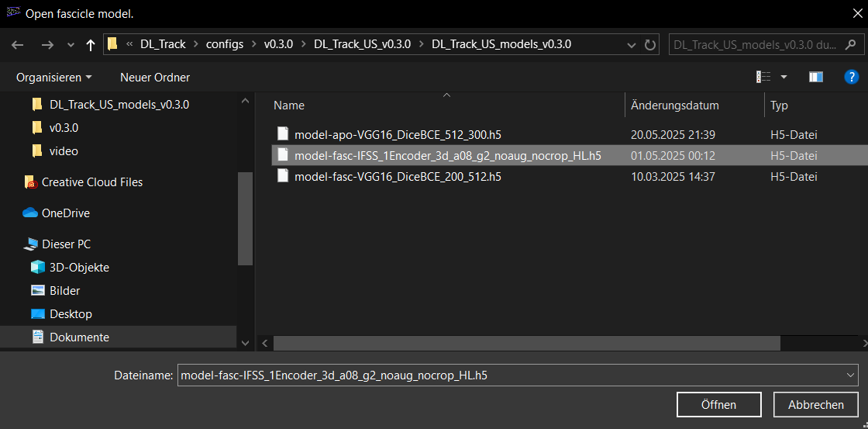Navigate to DL_Track_US_v0.3.0 breadcrumb
Image resolution: width=868 pixels, height=429 pixels.
(363, 45)
